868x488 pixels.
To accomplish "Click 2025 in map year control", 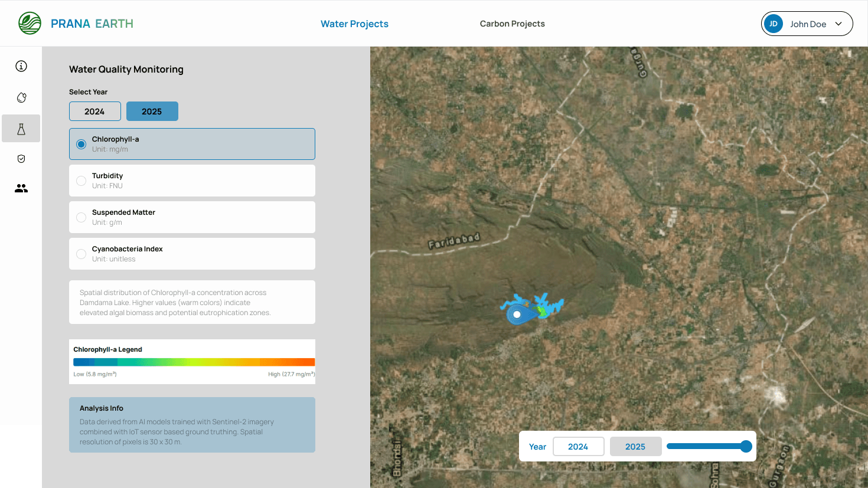I will (635, 447).
